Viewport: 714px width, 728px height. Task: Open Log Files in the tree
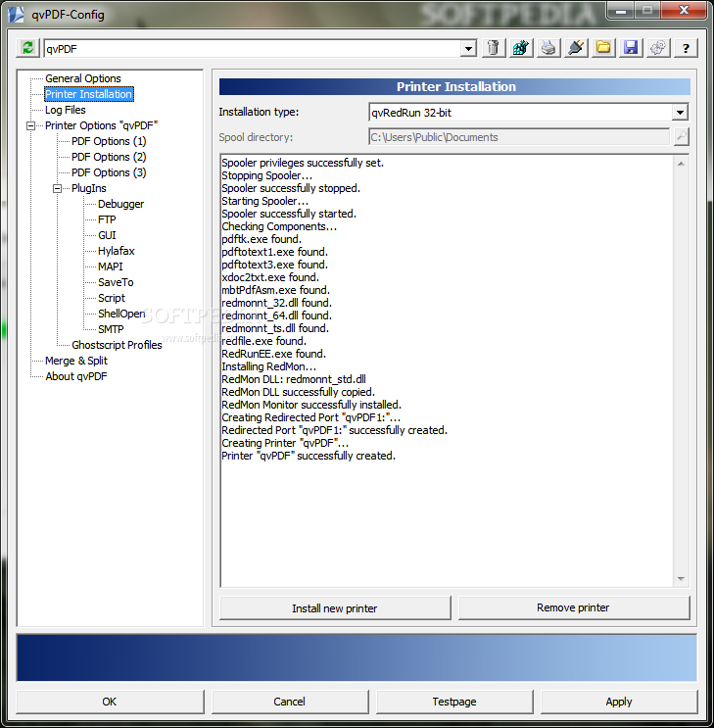tap(66, 110)
